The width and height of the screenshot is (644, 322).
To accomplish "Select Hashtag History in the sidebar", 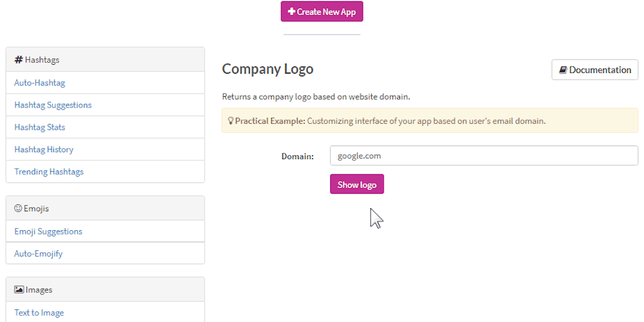I will tap(44, 150).
